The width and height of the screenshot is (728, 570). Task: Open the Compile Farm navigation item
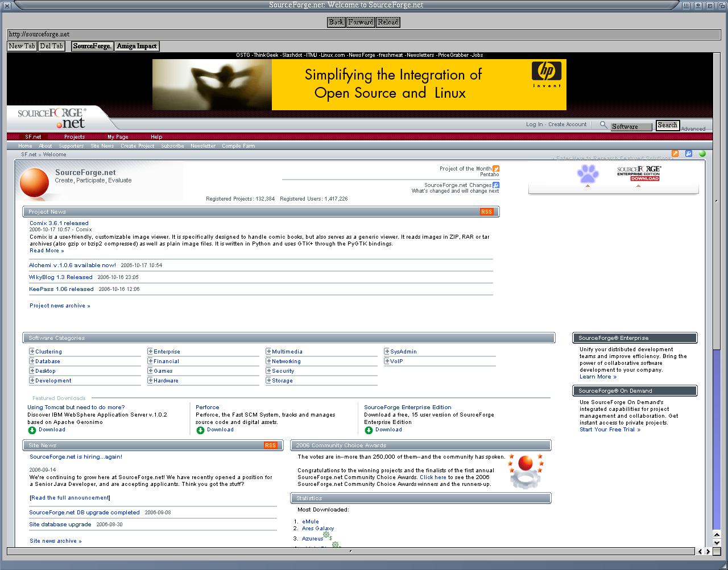coord(238,146)
